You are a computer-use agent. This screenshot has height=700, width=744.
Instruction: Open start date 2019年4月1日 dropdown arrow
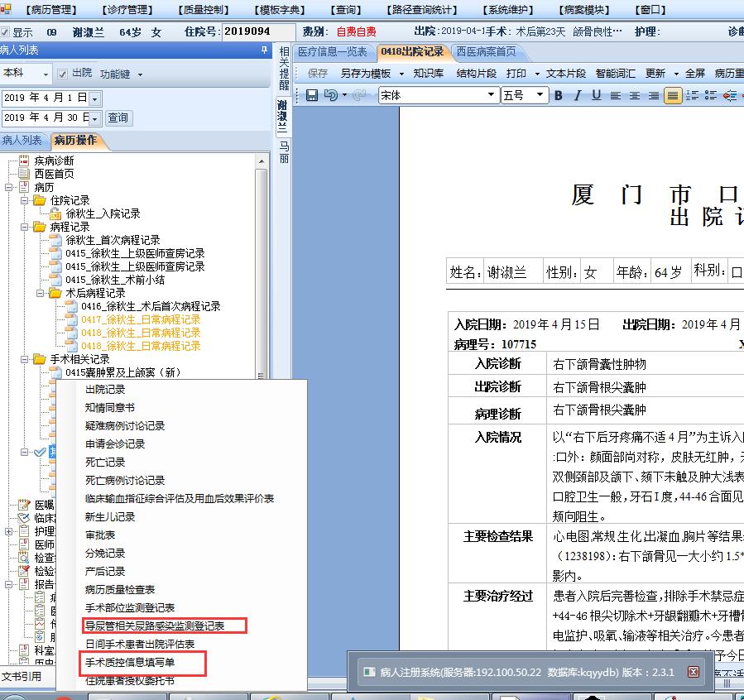(x=95, y=98)
